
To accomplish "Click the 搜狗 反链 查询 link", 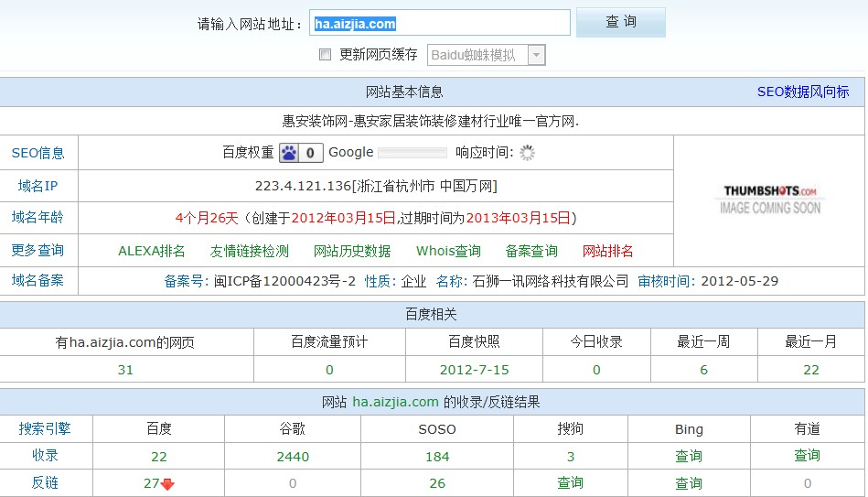I will point(571,483).
